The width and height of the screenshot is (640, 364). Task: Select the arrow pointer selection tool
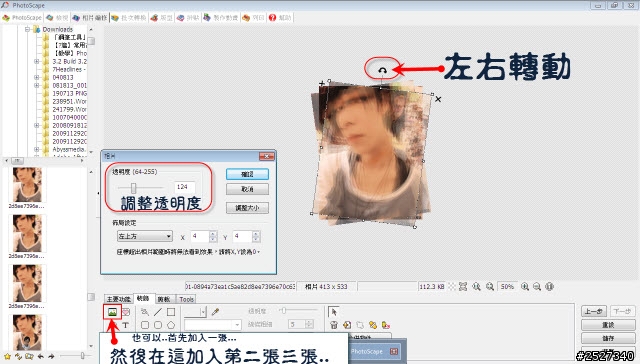coord(334,312)
